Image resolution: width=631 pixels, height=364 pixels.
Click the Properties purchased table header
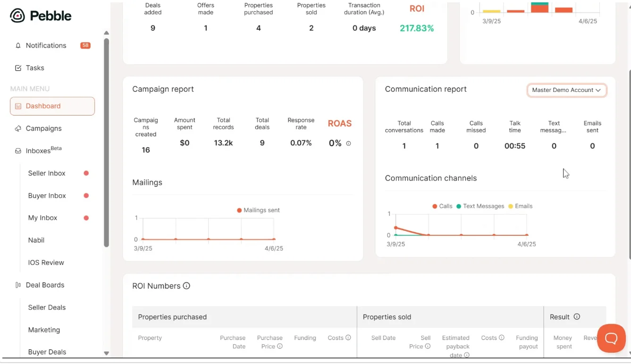click(x=172, y=317)
